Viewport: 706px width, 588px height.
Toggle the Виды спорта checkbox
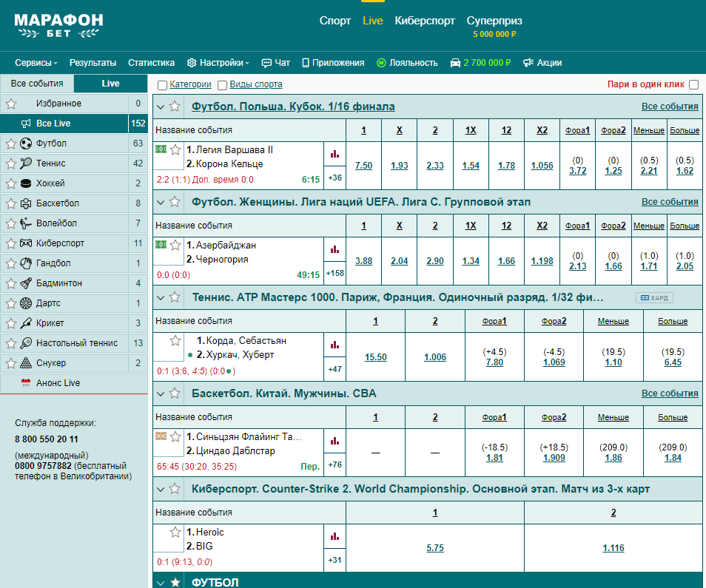(223, 85)
